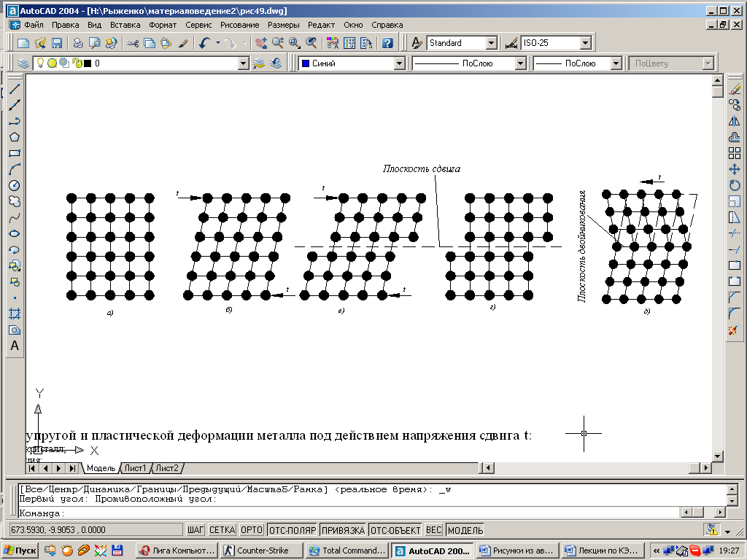Open the lineweight ПоСлою dropdown
The image size is (747, 560).
pos(616,63)
